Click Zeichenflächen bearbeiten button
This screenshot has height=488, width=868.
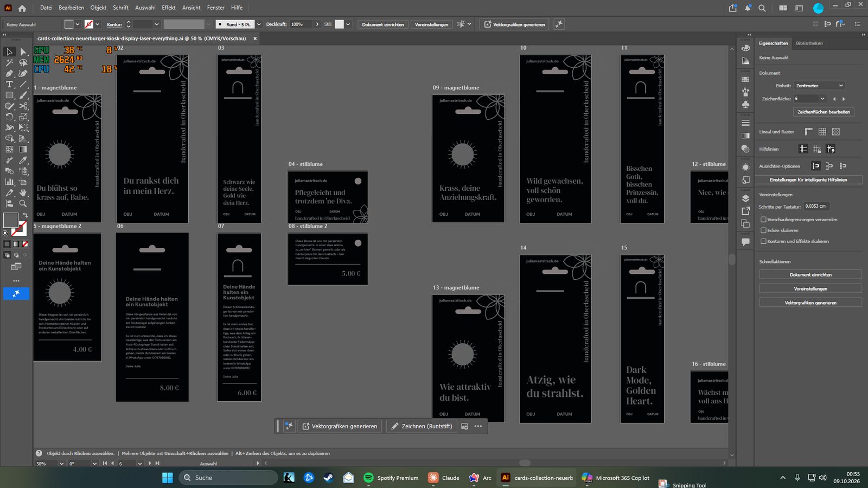tap(824, 112)
